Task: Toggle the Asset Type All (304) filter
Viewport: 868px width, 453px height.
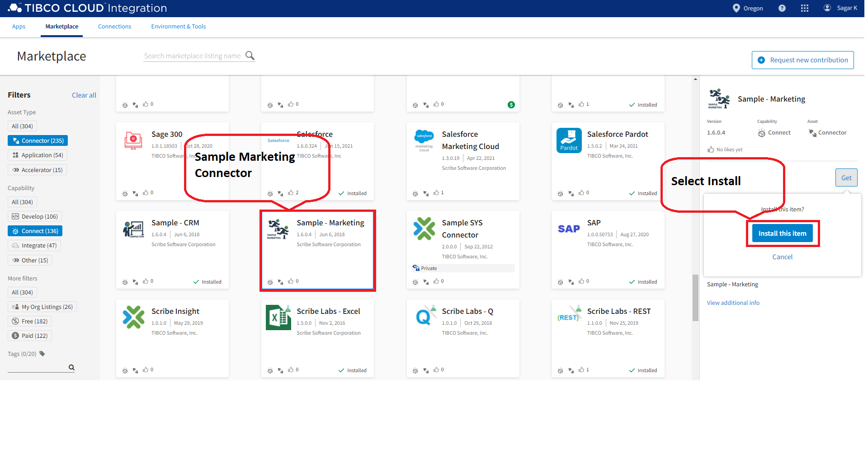Action: coord(22,126)
